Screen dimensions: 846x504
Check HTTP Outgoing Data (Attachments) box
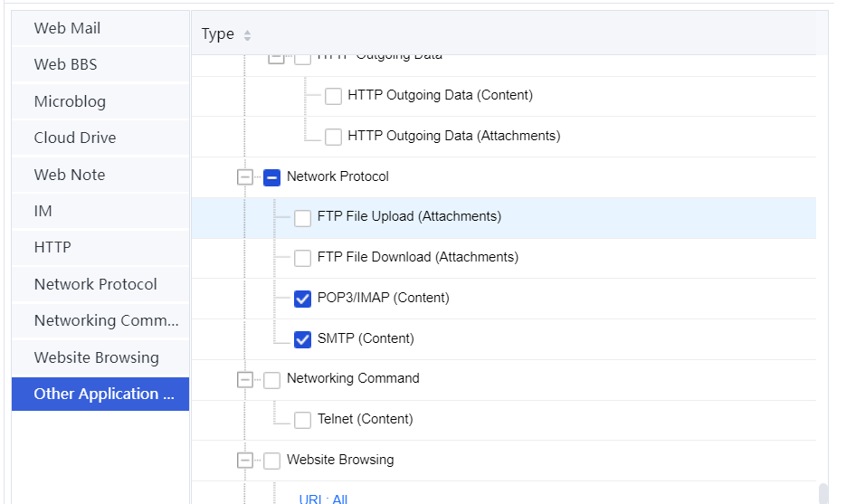coord(333,137)
